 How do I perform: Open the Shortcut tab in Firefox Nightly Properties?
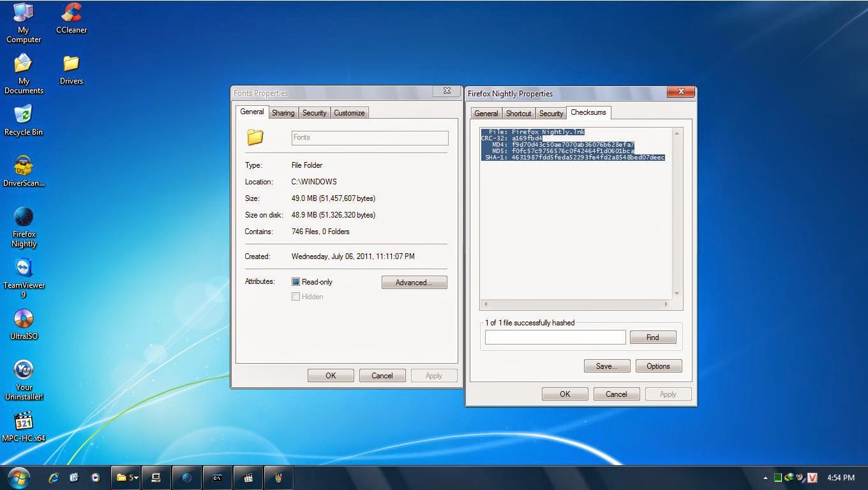pos(518,114)
